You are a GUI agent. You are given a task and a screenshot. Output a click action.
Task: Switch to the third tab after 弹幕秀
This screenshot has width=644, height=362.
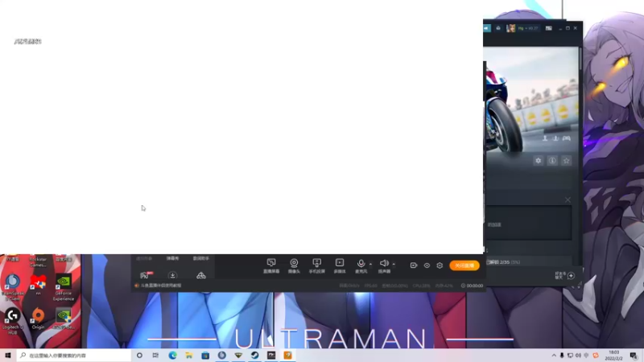[x=200, y=258]
